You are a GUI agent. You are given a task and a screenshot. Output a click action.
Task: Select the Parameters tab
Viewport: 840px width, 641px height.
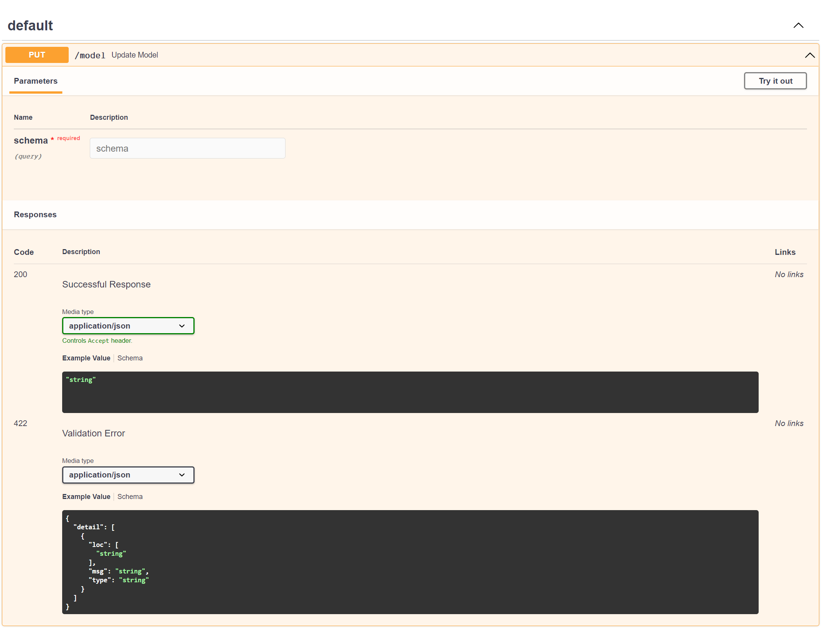click(x=36, y=81)
